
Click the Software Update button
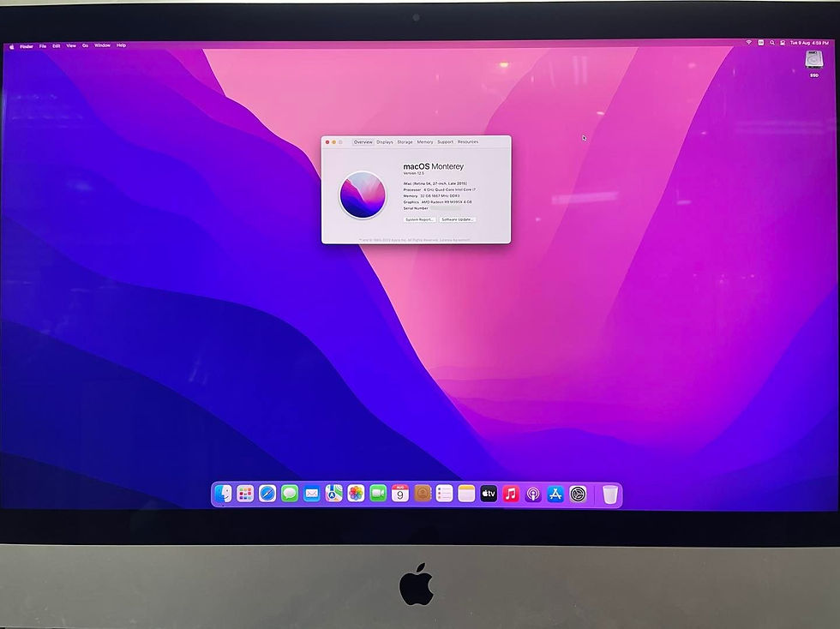click(x=458, y=219)
